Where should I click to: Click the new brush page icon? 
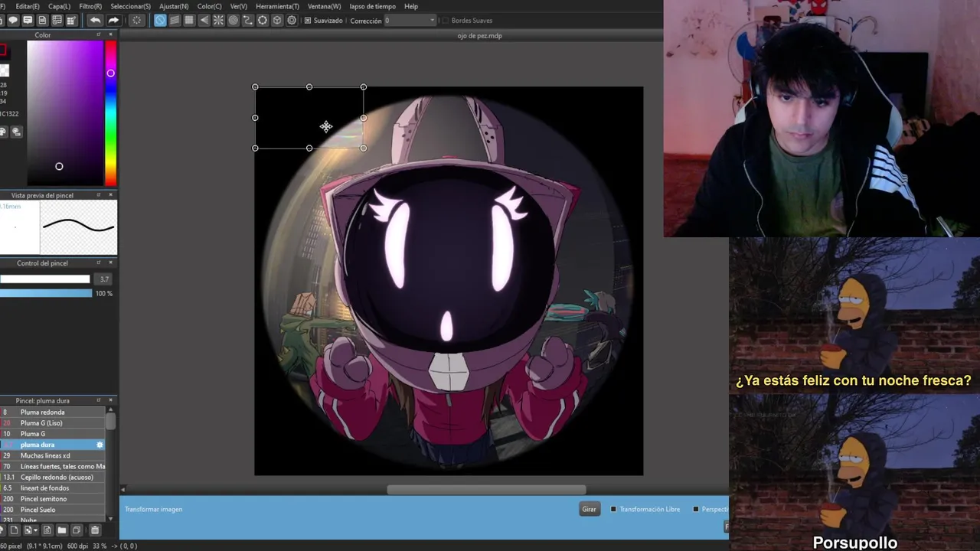tap(14, 530)
